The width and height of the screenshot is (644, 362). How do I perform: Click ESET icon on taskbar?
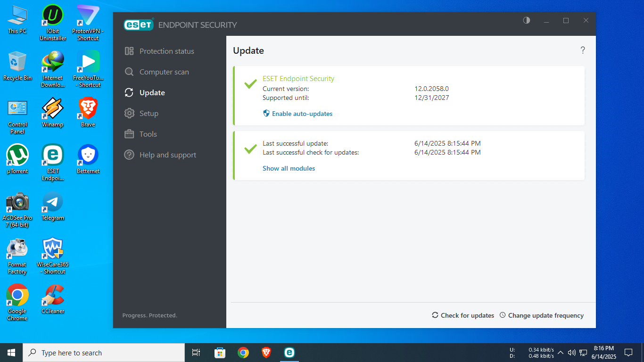289,353
